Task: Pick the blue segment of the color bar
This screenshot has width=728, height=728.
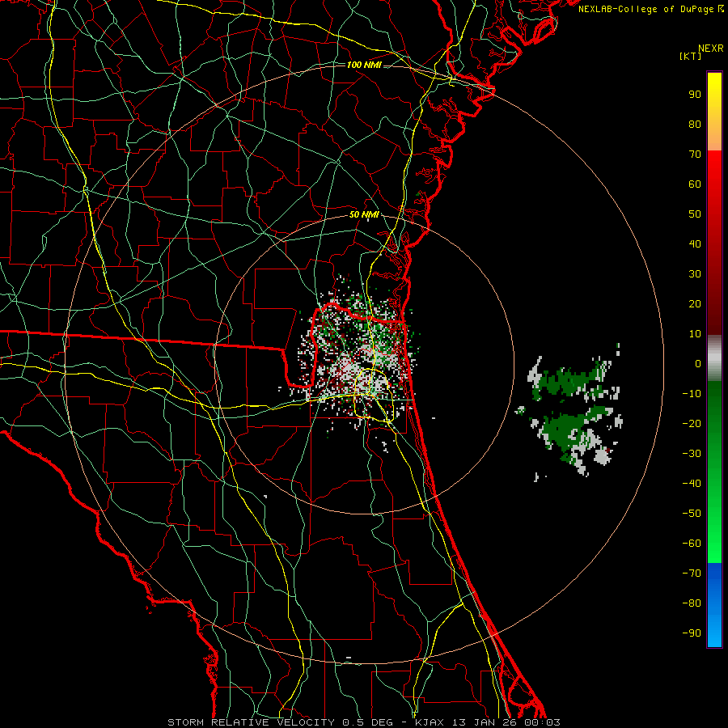Action: (714, 604)
